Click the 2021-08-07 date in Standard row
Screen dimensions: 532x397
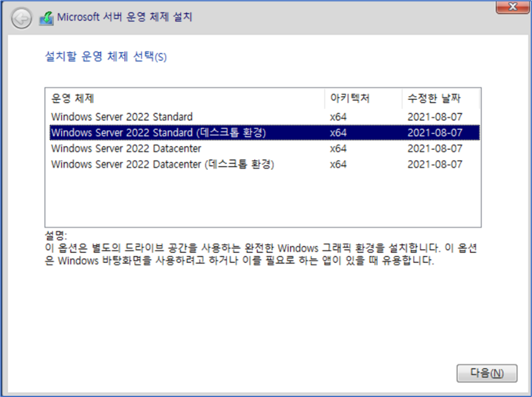tap(435, 117)
